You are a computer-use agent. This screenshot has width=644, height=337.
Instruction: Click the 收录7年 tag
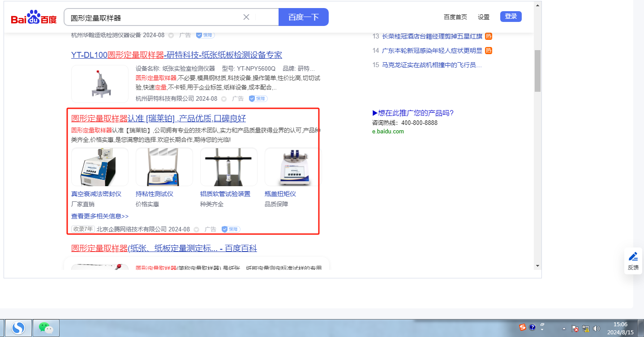click(x=83, y=229)
